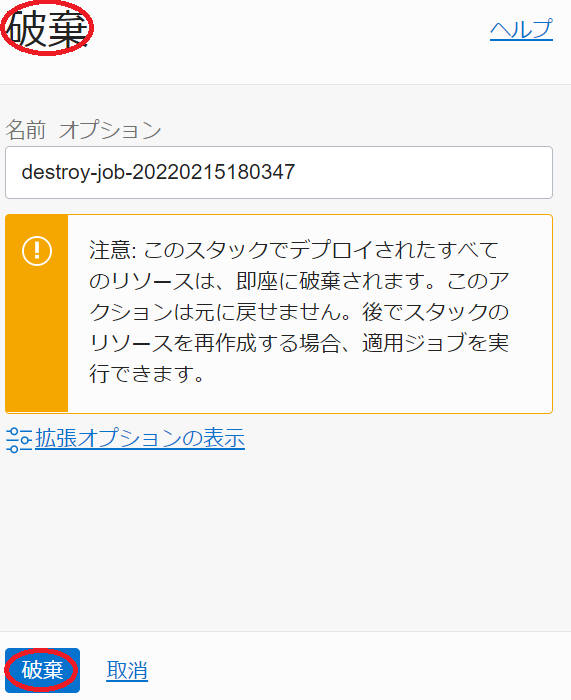Click the 注意 warning message text

[299, 311]
